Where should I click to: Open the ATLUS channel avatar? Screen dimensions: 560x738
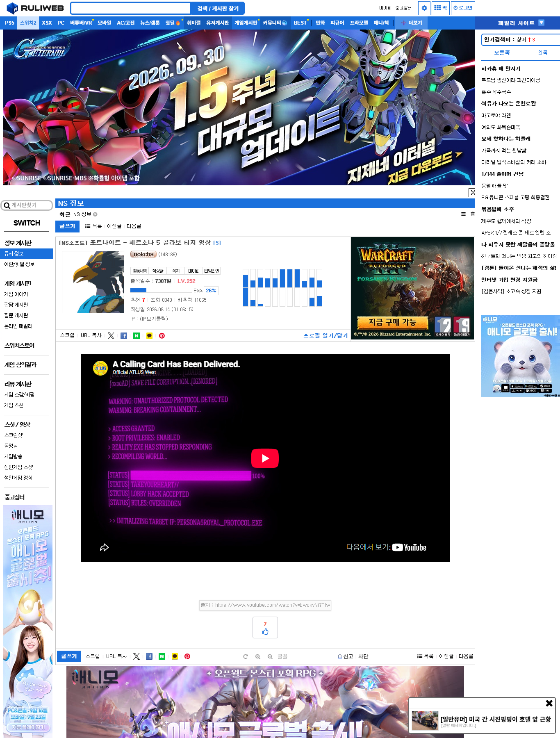100,368
